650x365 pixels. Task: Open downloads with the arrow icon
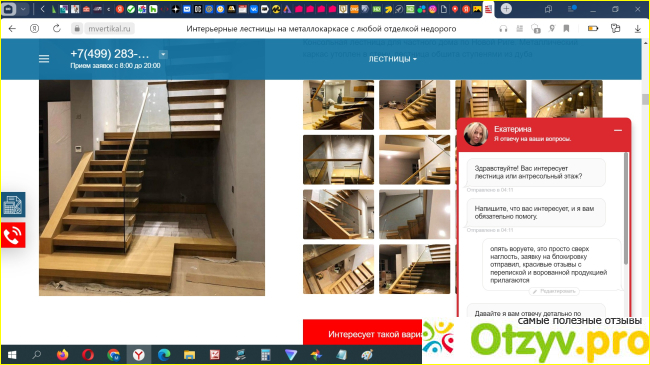click(x=638, y=29)
